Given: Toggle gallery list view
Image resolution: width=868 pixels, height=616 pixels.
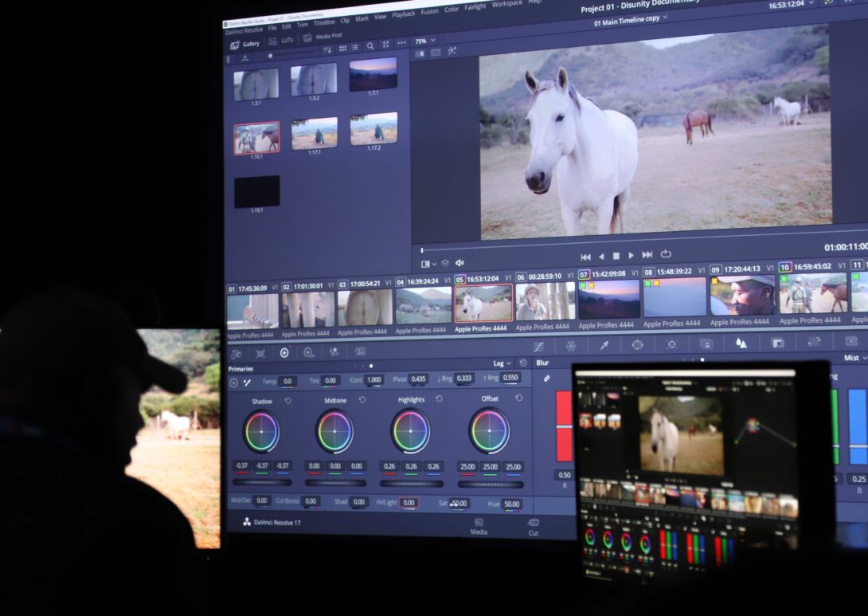Looking at the screenshot, I should point(354,48).
